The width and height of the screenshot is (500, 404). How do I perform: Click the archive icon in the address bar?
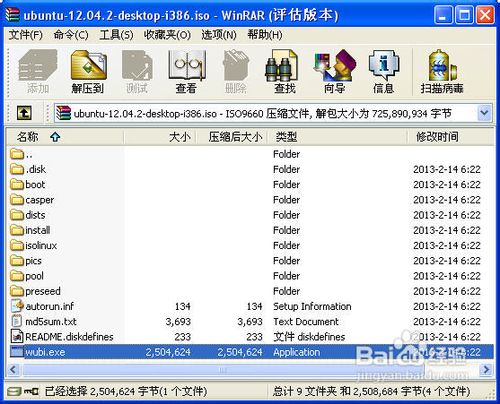tap(64, 113)
